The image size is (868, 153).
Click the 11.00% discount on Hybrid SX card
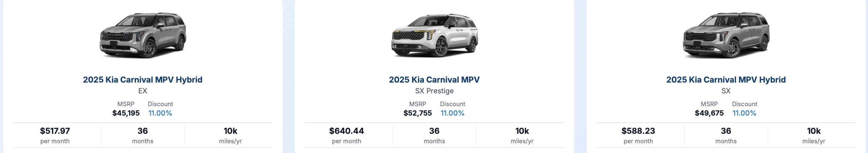[744, 113]
